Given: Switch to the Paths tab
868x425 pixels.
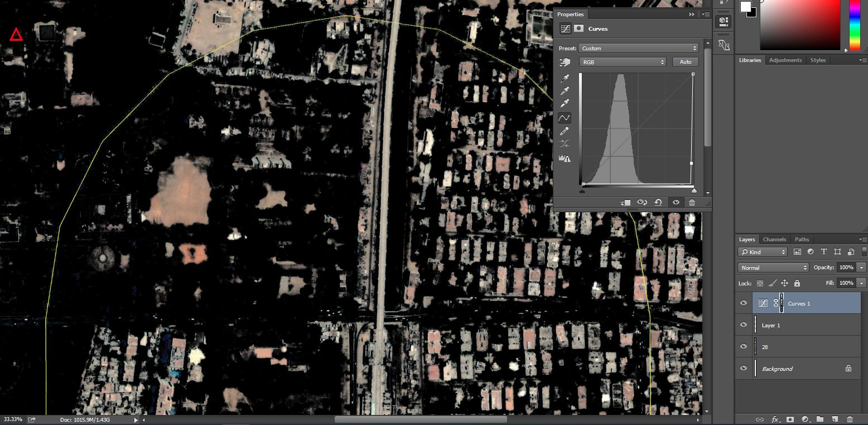Looking at the screenshot, I should [x=802, y=239].
